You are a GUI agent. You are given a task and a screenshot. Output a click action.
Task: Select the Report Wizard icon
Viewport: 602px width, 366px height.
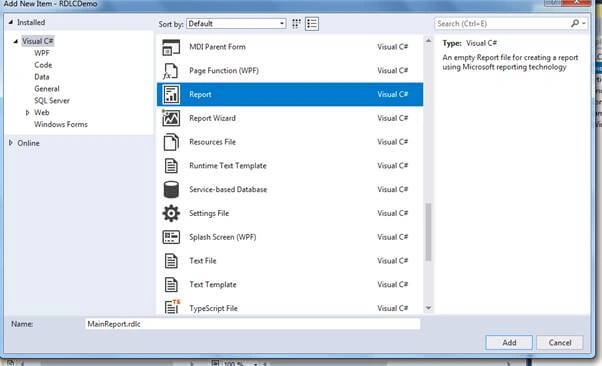click(x=171, y=118)
